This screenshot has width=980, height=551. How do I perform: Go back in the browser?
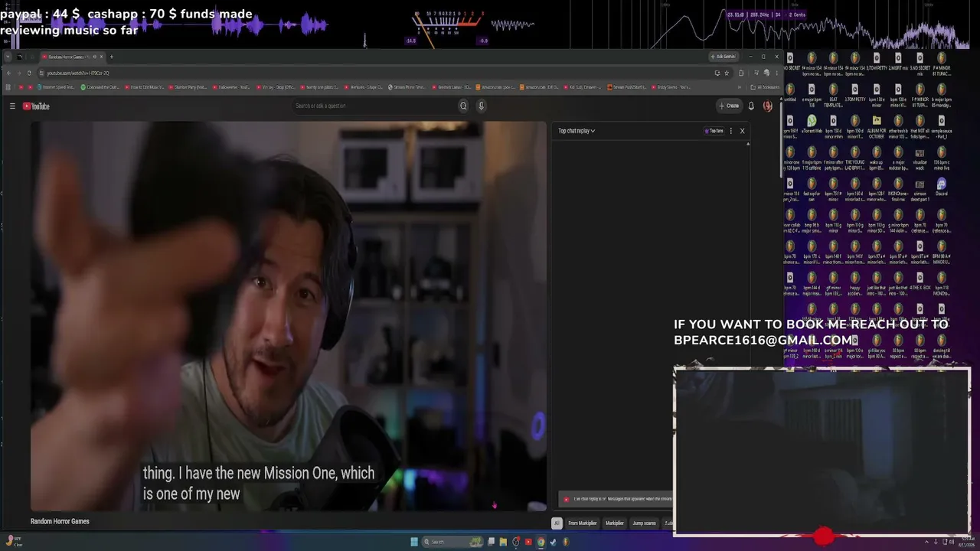[x=8, y=73]
